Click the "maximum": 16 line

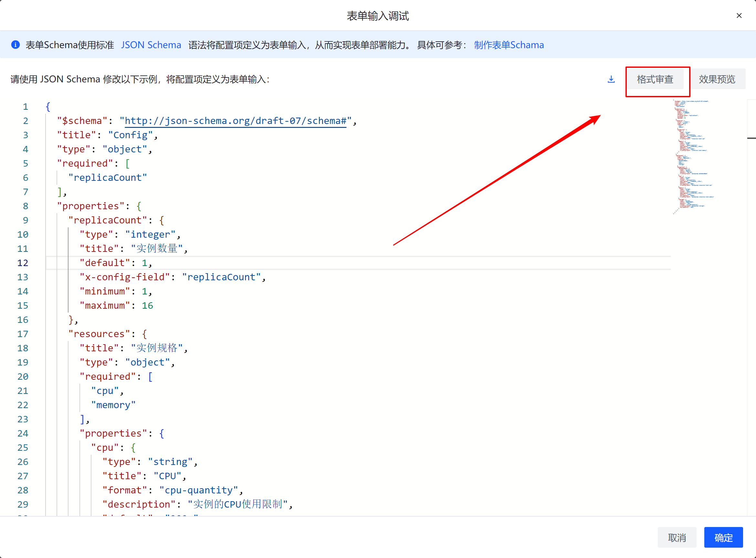116,305
